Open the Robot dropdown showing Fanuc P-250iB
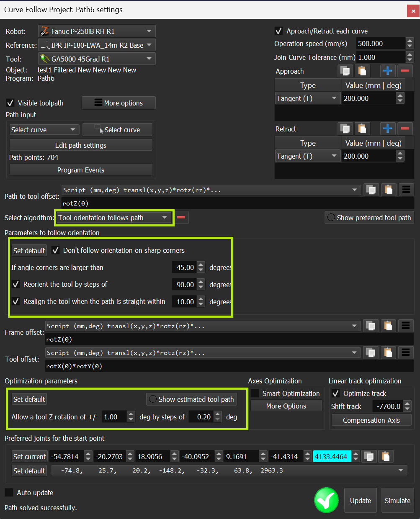Screen dimensions: 420x519 pos(97,31)
